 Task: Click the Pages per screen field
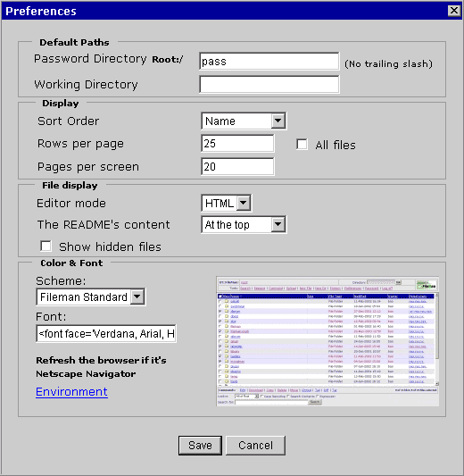point(237,166)
